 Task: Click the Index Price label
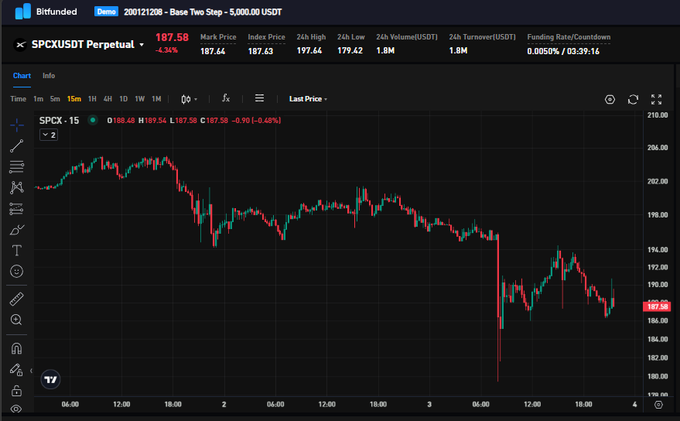click(266, 37)
